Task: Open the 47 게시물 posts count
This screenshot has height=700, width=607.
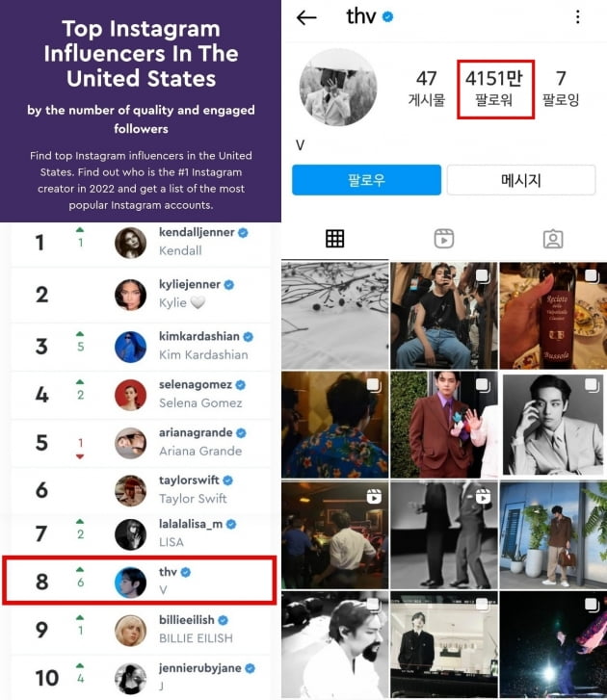Action: pos(427,89)
